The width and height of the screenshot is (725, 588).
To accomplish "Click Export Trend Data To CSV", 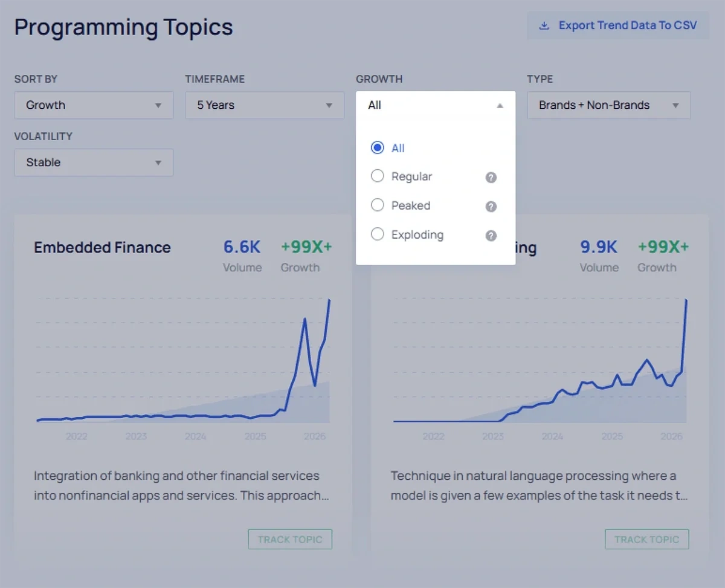I will pos(618,25).
